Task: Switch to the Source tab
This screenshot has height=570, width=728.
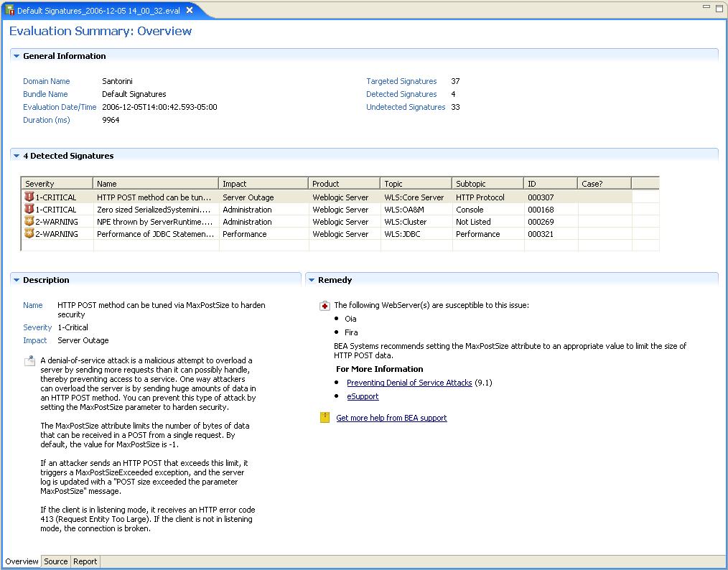Action: click(x=56, y=561)
